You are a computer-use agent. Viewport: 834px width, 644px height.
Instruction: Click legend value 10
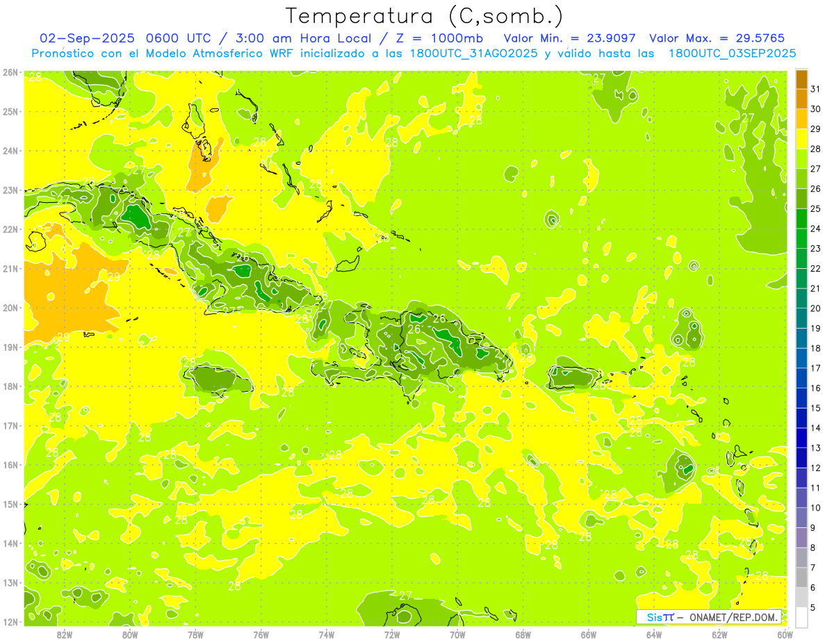click(x=816, y=507)
